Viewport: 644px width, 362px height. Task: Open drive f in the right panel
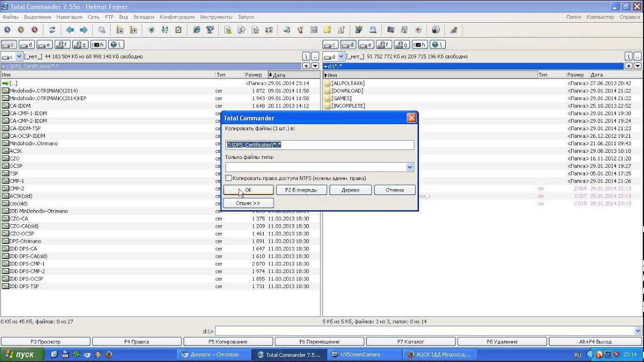pyautogui.click(x=384, y=45)
